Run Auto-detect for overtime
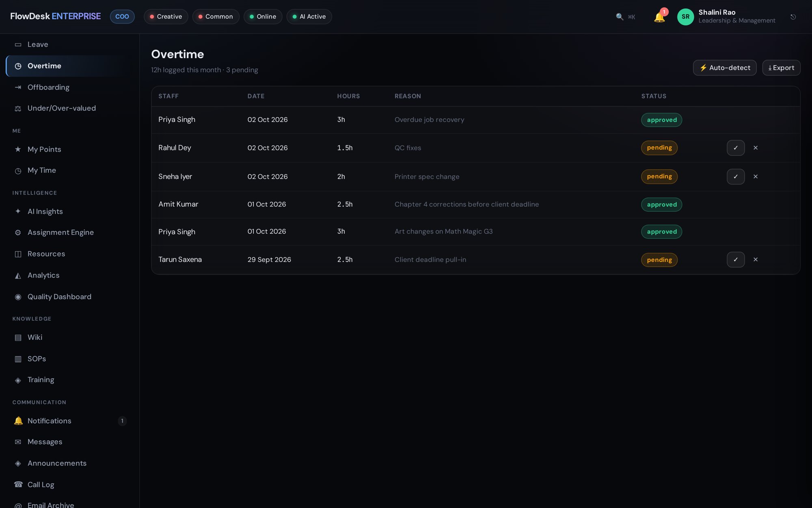812x508 pixels. [724, 68]
